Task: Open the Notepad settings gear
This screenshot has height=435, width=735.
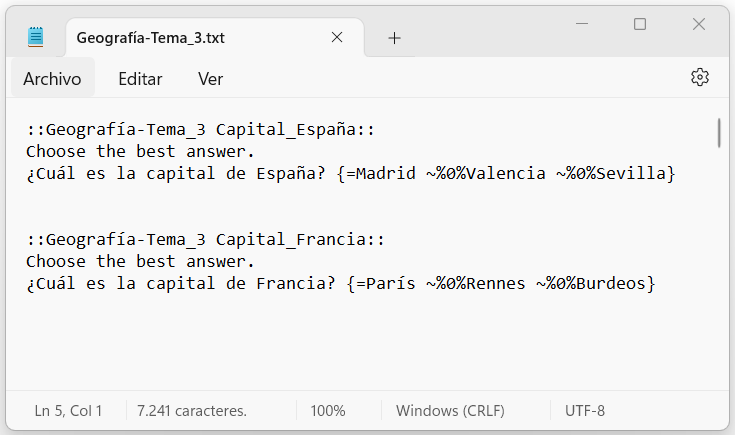Action: (x=699, y=78)
